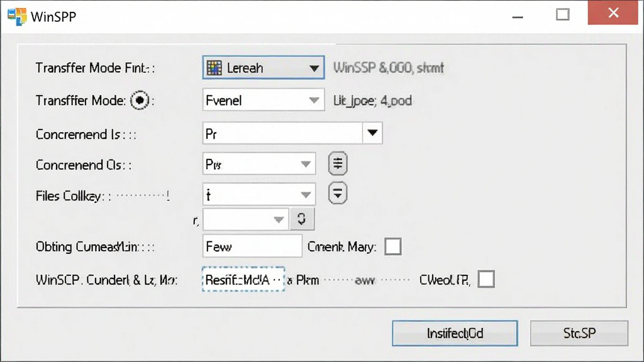Open the Lereah dropdown

pyautogui.click(x=264, y=68)
